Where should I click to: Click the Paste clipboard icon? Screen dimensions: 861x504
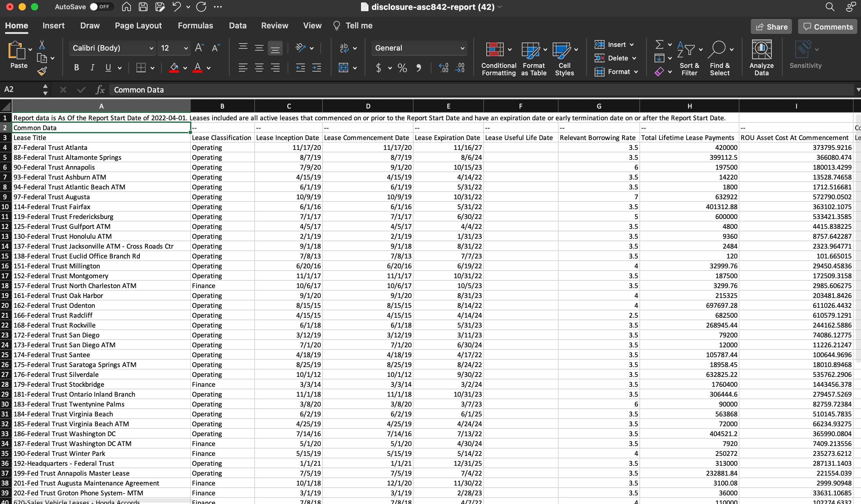(x=16, y=51)
